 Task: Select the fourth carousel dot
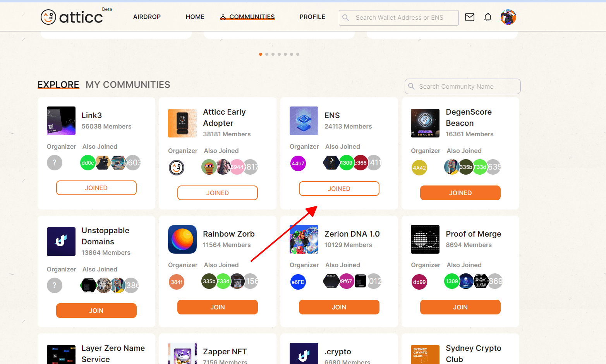point(279,54)
